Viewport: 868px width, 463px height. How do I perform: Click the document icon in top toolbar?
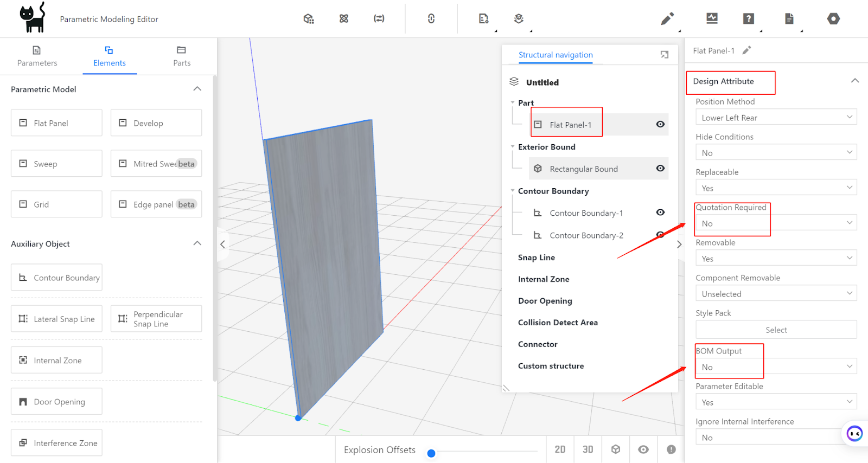(789, 19)
